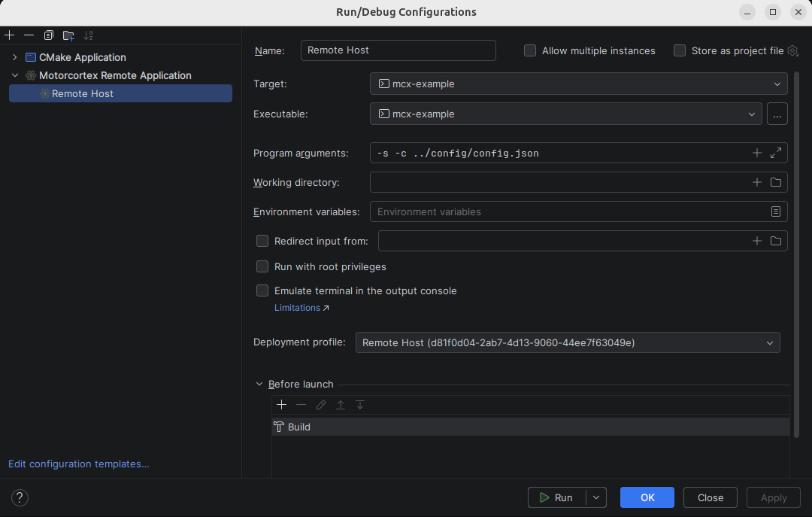Toggle Emulate terminal in output console

(x=262, y=290)
